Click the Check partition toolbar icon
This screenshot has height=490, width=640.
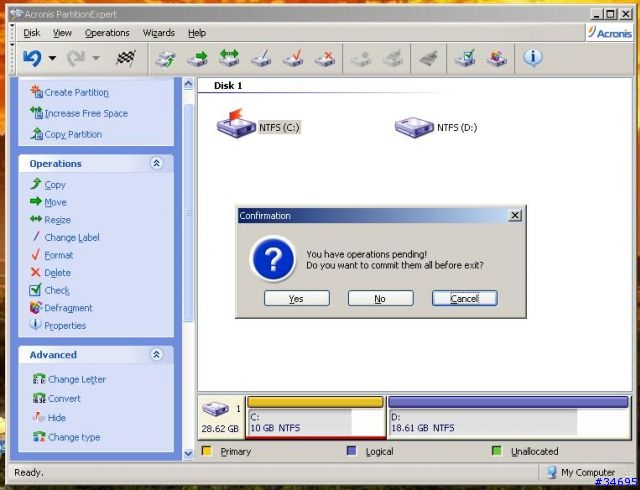[465, 58]
